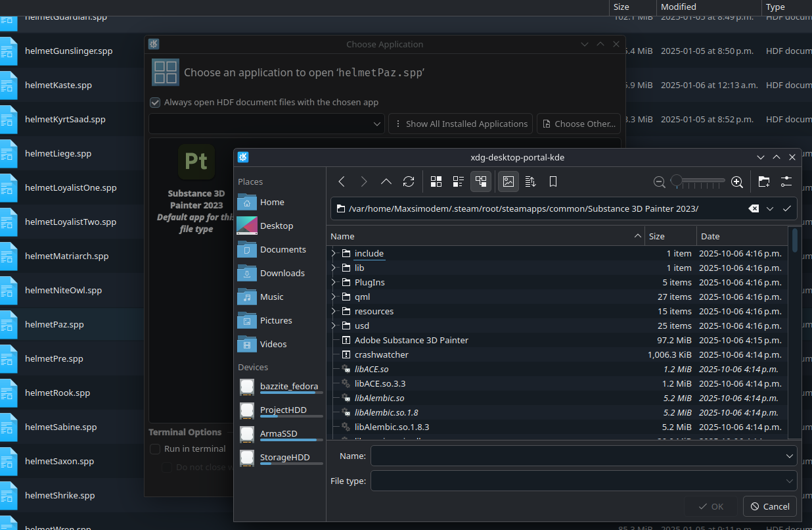Expand the include folder
812x530 pixels.
tap(334, 253)
